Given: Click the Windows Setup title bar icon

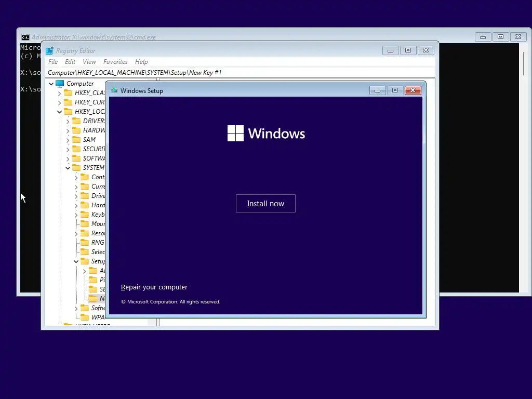Looking at the screenshot, I should (x=114, y=90).
